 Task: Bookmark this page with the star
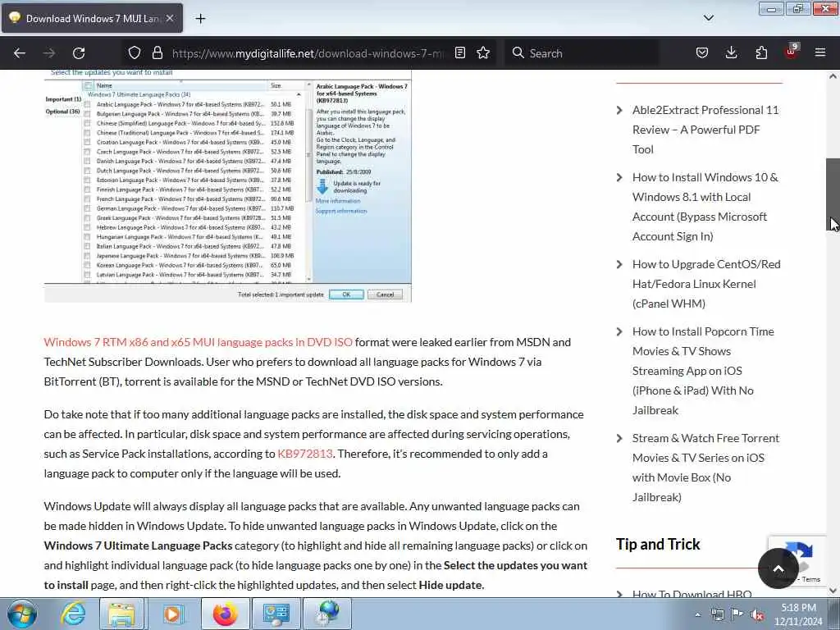(x=483, y=53)
